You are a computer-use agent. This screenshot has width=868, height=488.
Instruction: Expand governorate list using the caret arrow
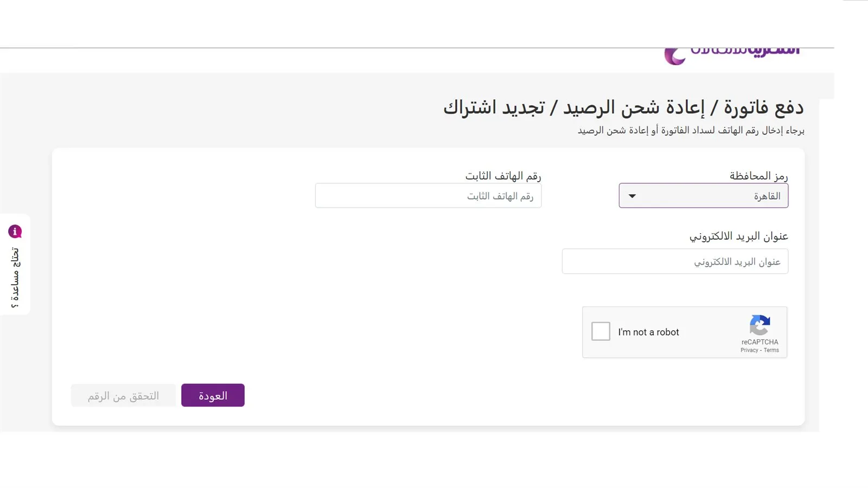[x=632, y=196]
